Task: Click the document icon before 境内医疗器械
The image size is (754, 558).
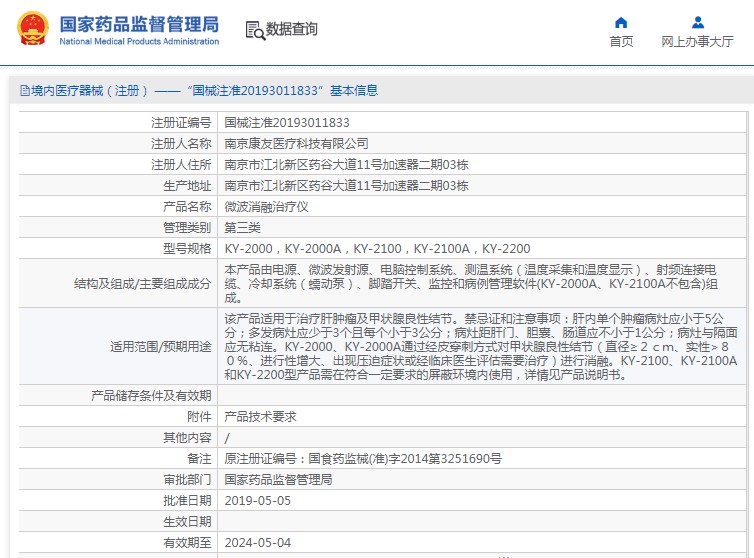Action: pos(25,90)
